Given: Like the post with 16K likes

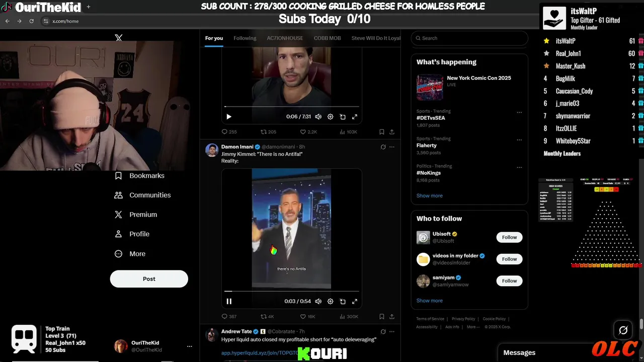Looking at the screenshot, I should [307, 316].
